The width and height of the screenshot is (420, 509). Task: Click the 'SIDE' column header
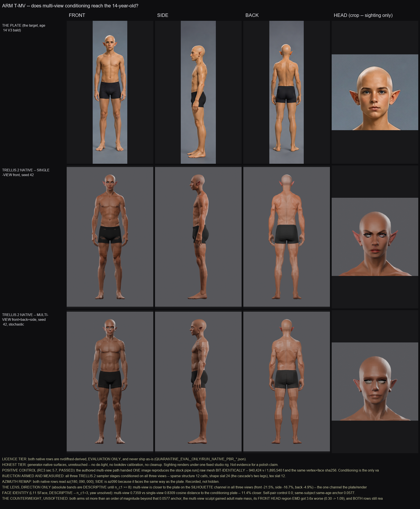(163, 15)
